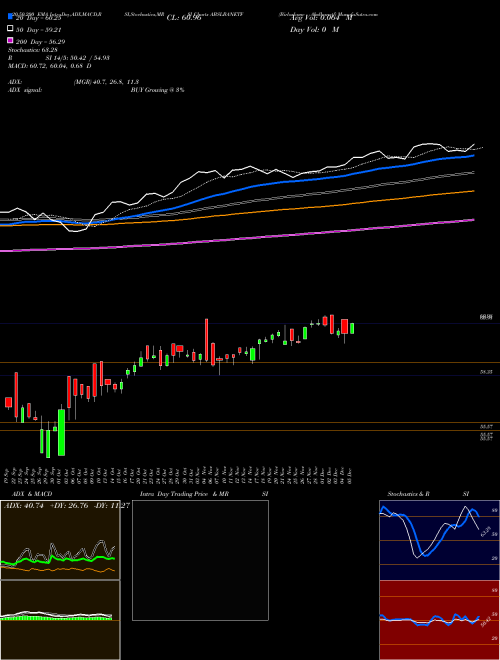Screen dimensions: 500x660
Task: Click the 'Avg Vol: 0.064 M' label
Action: [x=321, y=18]
